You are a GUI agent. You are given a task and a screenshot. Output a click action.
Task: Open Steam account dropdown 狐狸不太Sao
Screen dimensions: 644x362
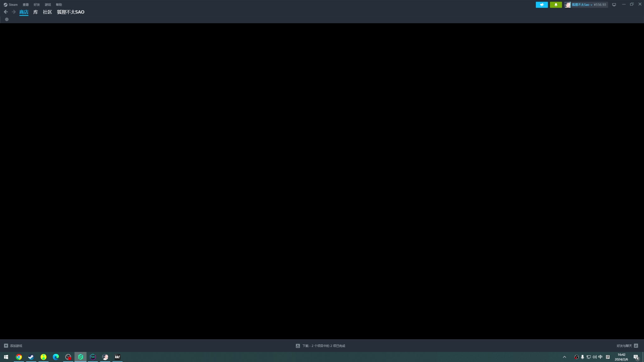click(x=581, y=4)
